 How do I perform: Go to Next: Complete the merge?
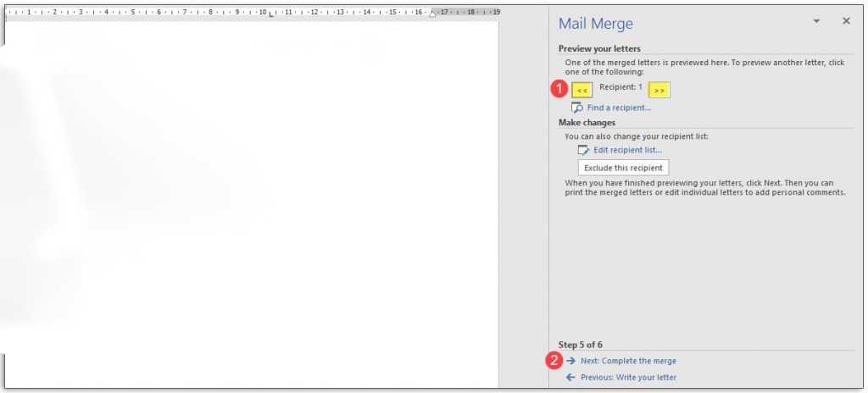(x=628, y=361)
